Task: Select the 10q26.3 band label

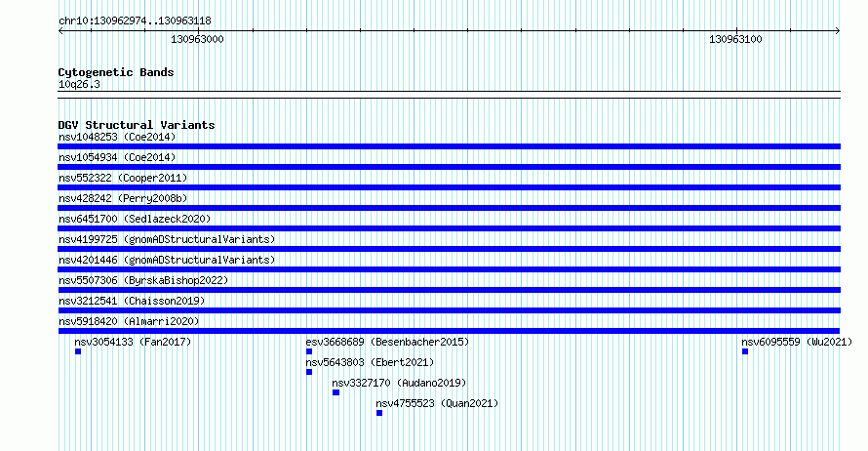Action: (79, 84)
